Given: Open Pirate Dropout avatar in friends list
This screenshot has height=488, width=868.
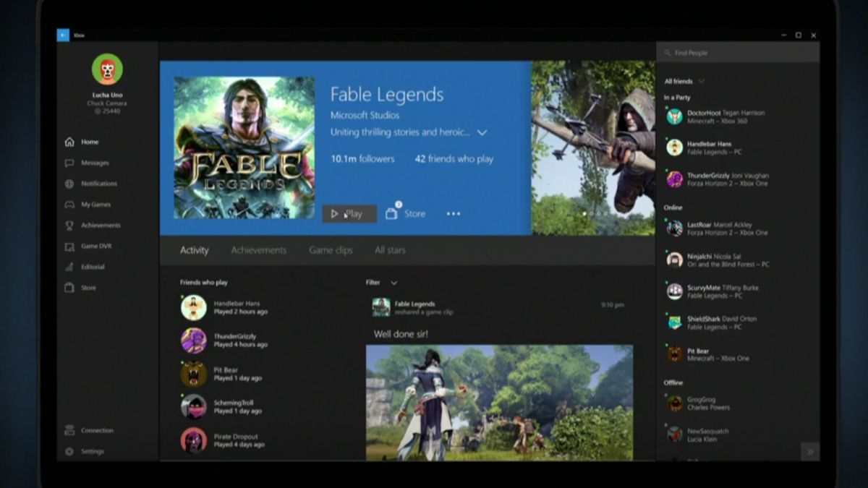Looking at the screenshot, I should pos(193,440).
